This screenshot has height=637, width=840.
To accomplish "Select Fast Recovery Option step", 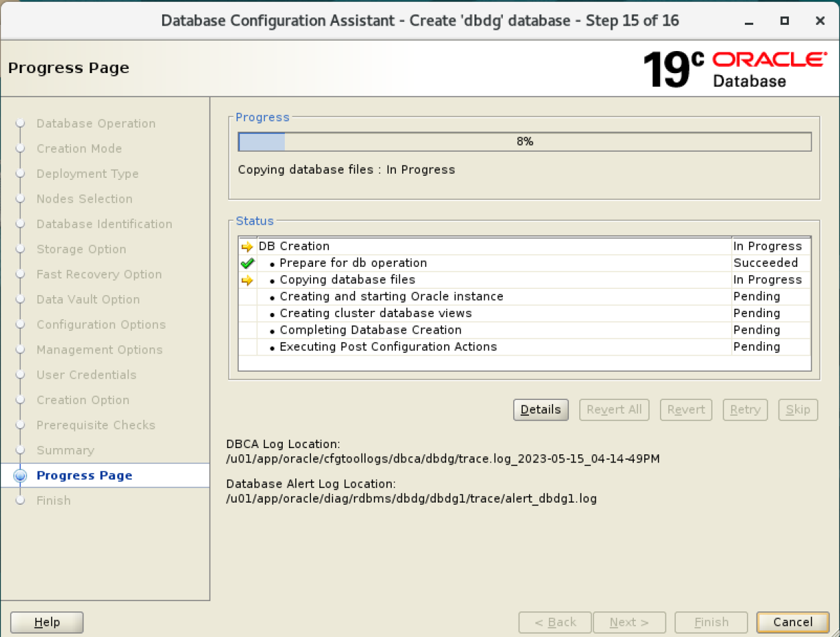I will [x=99, y=274].
